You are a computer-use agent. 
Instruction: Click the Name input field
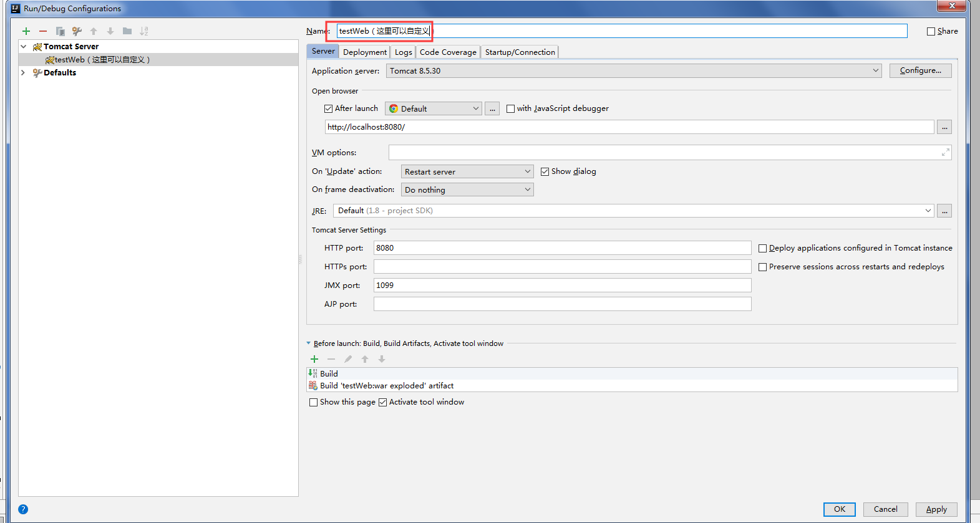click(622, 31)
